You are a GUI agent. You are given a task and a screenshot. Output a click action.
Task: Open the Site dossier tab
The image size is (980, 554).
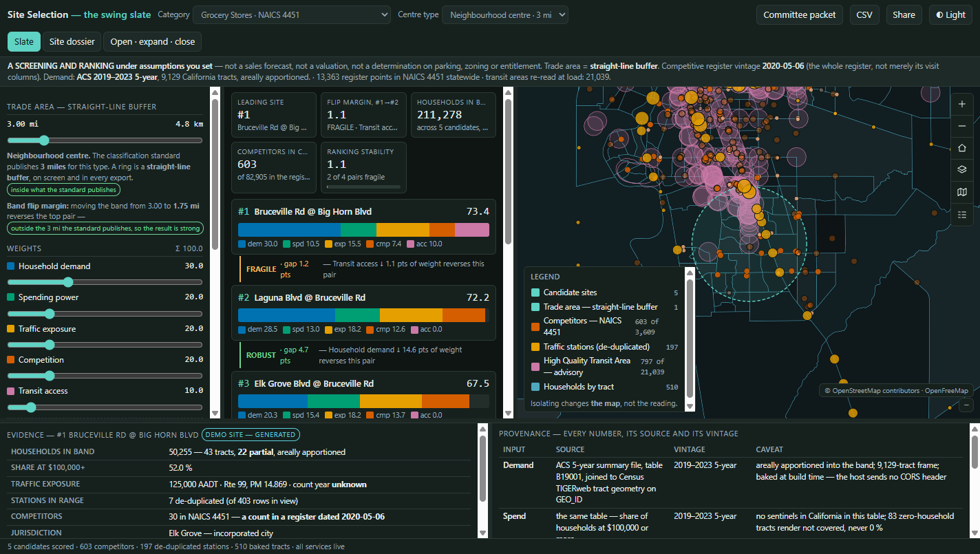(72, 41)
